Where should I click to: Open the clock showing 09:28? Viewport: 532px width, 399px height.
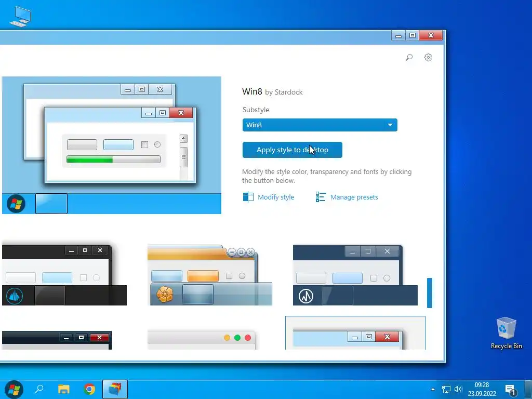(482, 389)
